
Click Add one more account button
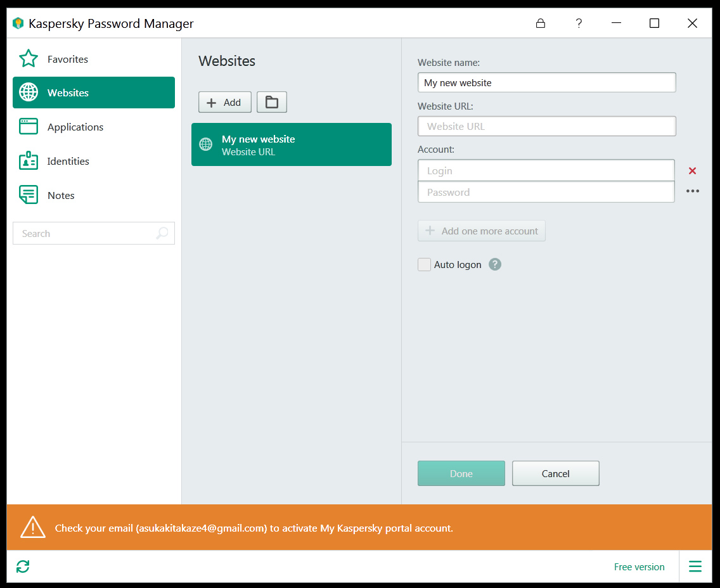(x=482, y=231)
